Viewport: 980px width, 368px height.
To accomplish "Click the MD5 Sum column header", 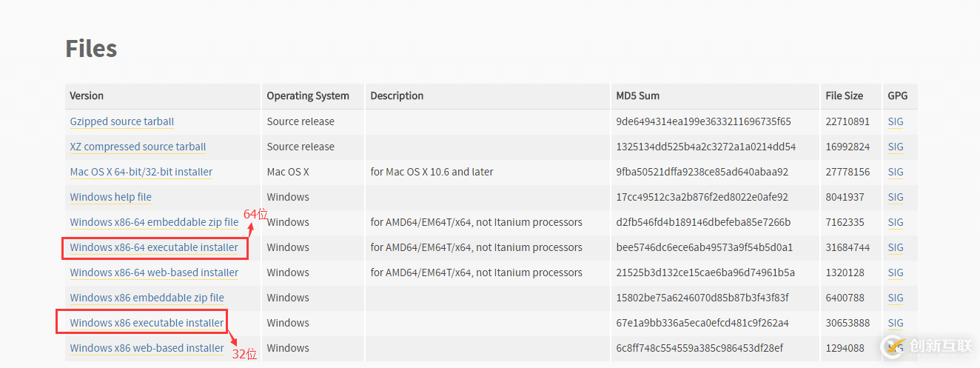I will pos(637,96).
